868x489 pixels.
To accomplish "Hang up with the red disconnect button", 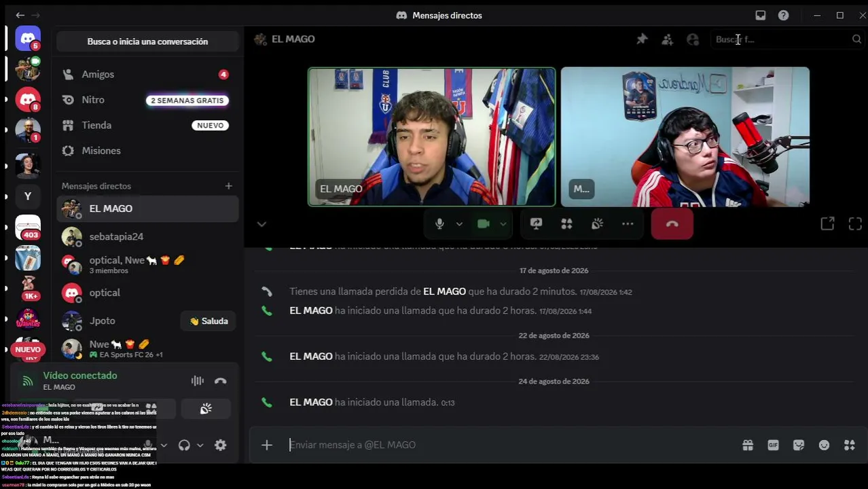I will [672, 224].
